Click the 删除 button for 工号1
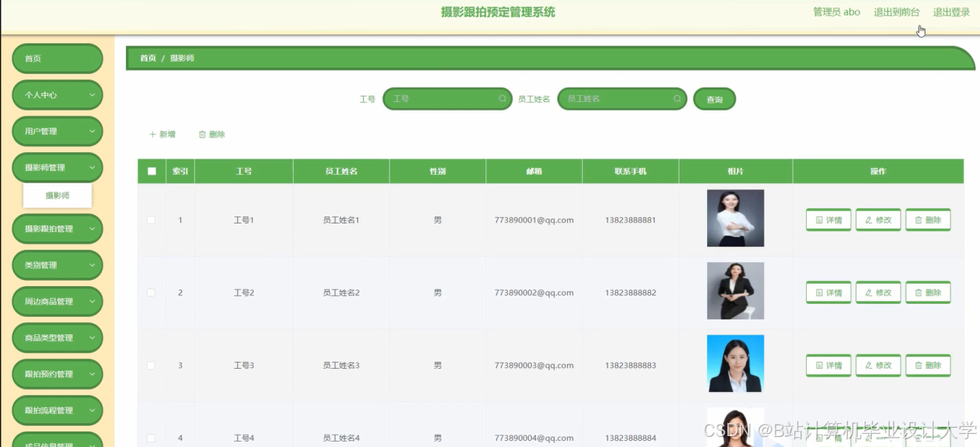 [927, 220]
